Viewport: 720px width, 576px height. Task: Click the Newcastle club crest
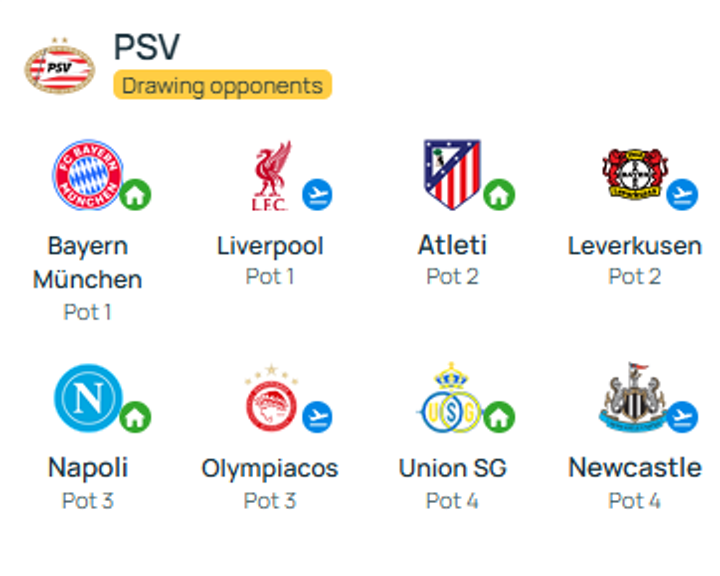click(633, 398)
